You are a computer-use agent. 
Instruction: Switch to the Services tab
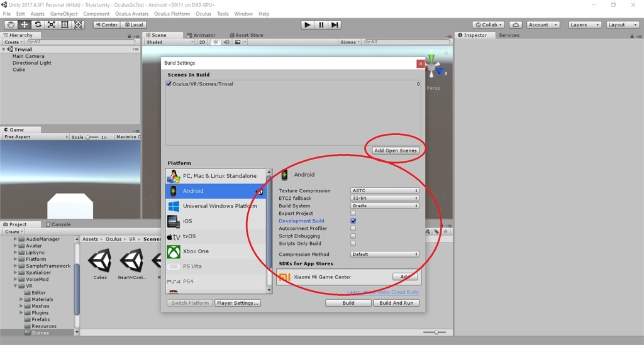click(x=509, y=35)
